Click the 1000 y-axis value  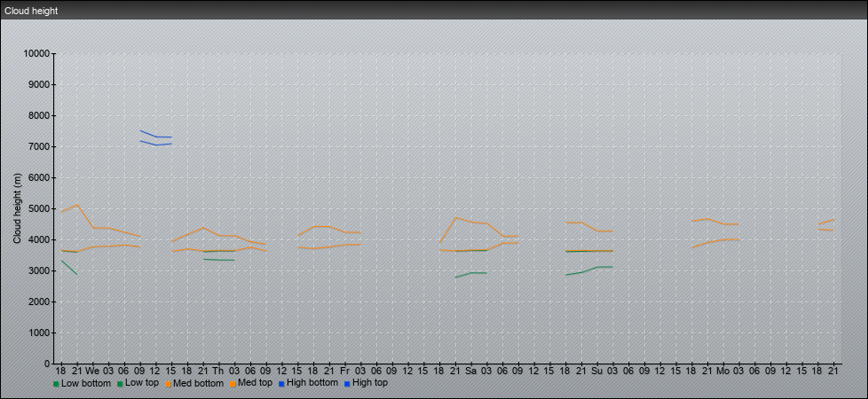39,332
